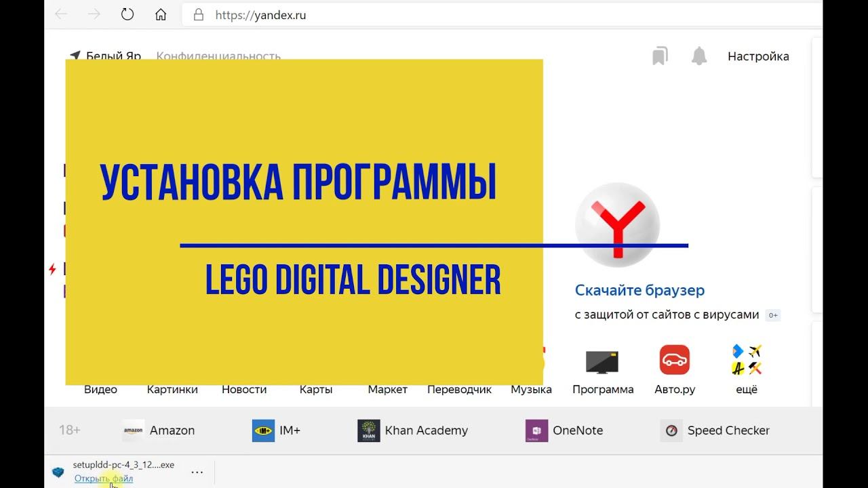The image size is (868, 488).
Task: Open the Авто.ру car icon
Action: (x=675, y=360)
